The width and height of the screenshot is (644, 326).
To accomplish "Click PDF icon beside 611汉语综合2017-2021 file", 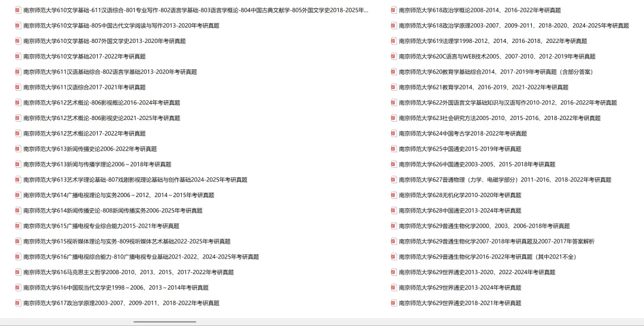I will click(x=18, y=87).
